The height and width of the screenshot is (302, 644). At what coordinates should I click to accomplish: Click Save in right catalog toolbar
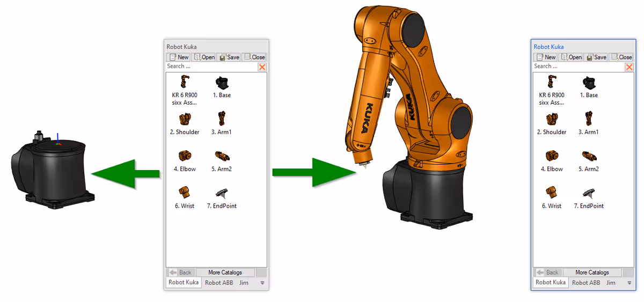(x=596, y=57)
